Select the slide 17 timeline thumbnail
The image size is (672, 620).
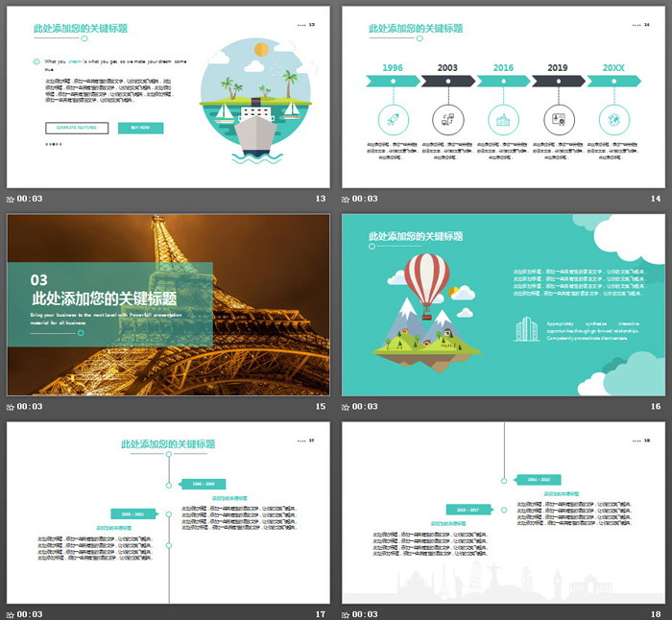pyautogui.click(x=168, y=512)
